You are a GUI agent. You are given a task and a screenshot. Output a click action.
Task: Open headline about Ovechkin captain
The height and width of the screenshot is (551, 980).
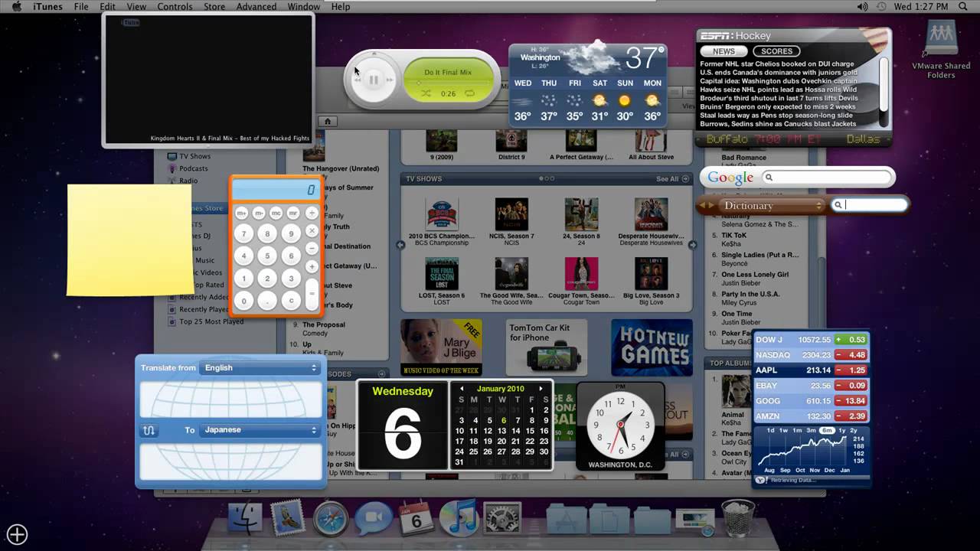pyautogui.click(x=779, y=81)
